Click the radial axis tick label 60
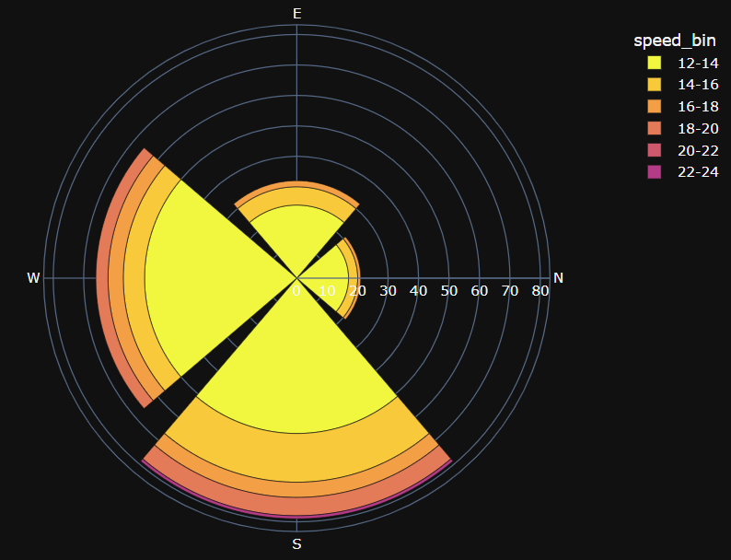This screenshot has height=560, width=731. [480, 291]
